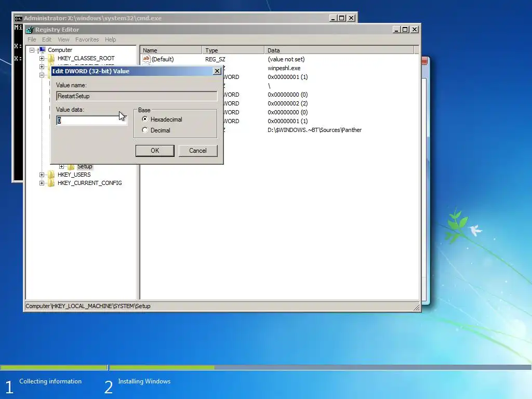Click the HKEY_USERS folder icon
The width and height of the screenshot is (532, 399).
(51, 175)
